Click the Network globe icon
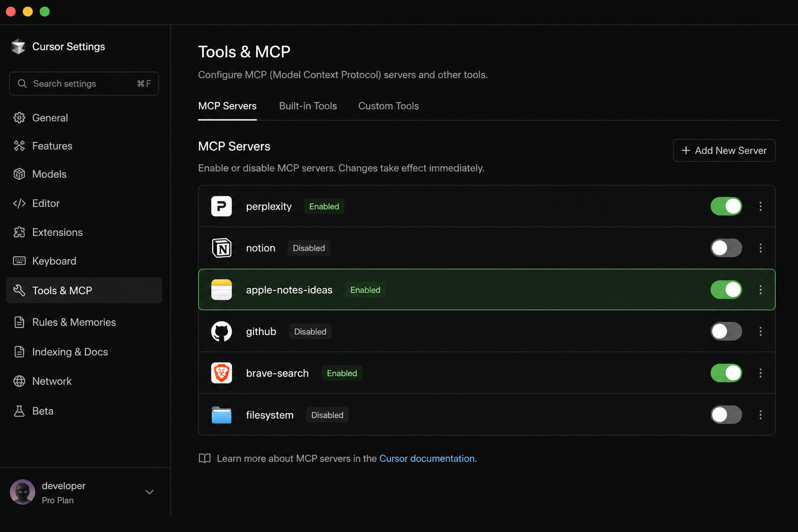Screen dimensions: 798x532 (x=19, y=381)
